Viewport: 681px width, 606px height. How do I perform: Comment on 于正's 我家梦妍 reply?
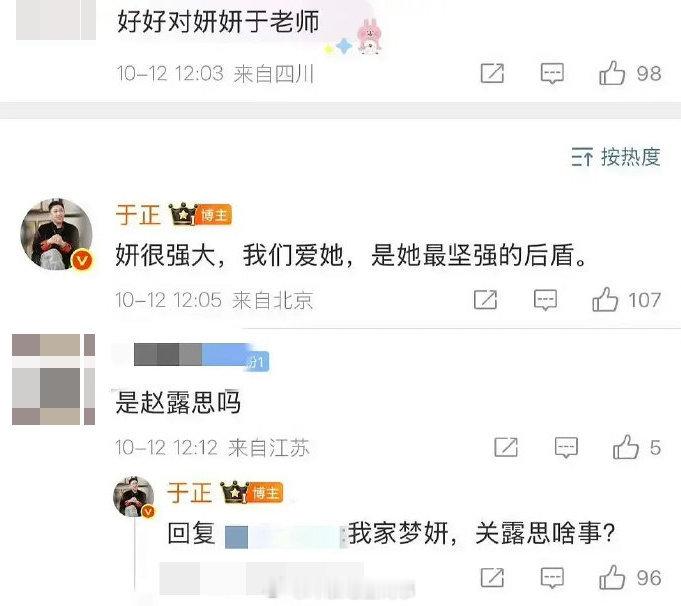[552, 578]
